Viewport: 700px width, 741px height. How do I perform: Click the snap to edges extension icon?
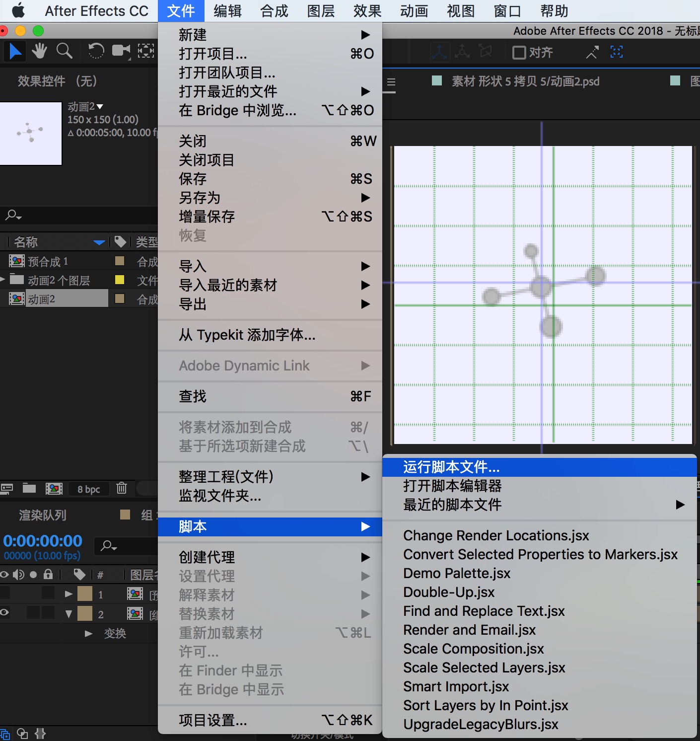592,52
